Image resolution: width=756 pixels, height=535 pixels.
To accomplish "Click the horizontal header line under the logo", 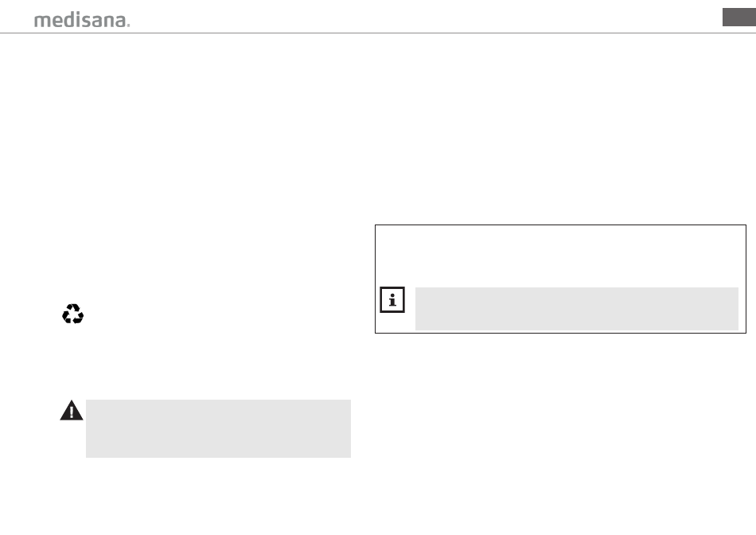I will (x=378, y=33).
